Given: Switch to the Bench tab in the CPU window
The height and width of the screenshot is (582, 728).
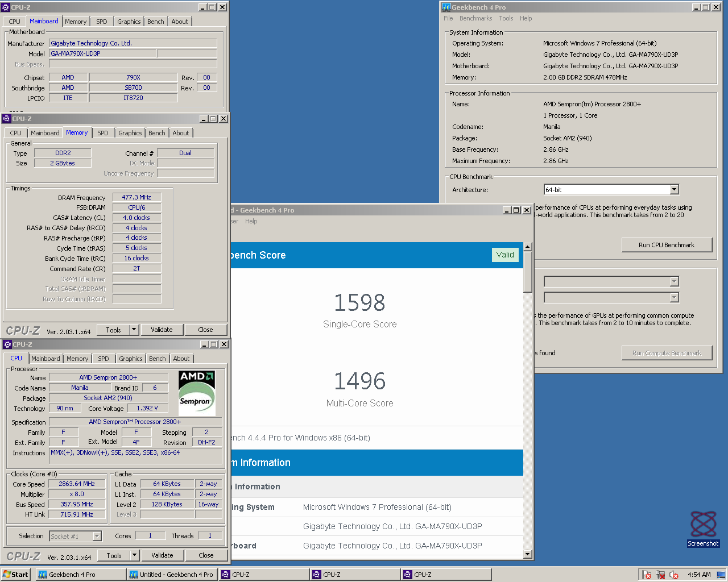Looking at the screenshot, I should tap(158, 359).
